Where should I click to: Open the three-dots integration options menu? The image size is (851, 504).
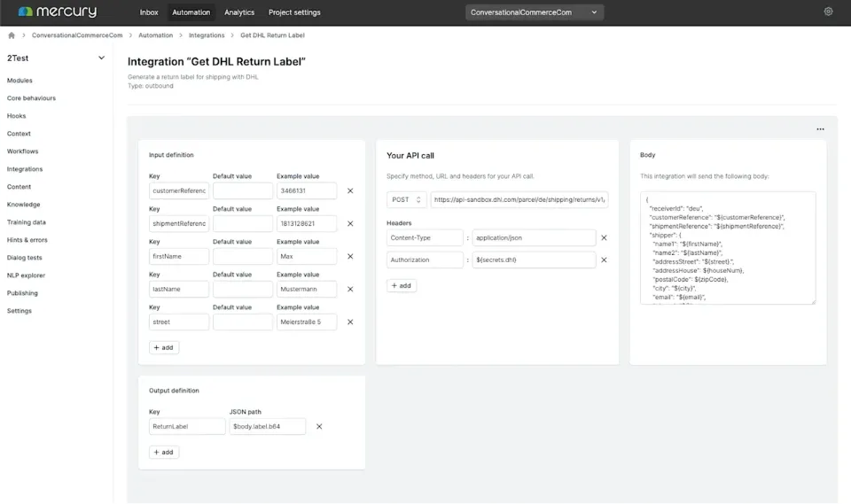[x=820, y=129]
